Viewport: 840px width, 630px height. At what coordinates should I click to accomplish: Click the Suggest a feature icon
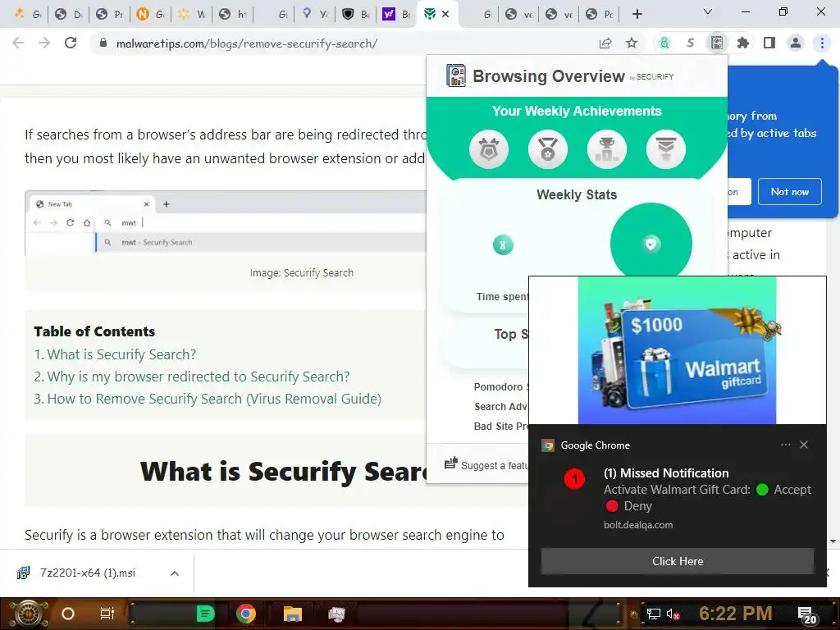[x=451, y=463]
